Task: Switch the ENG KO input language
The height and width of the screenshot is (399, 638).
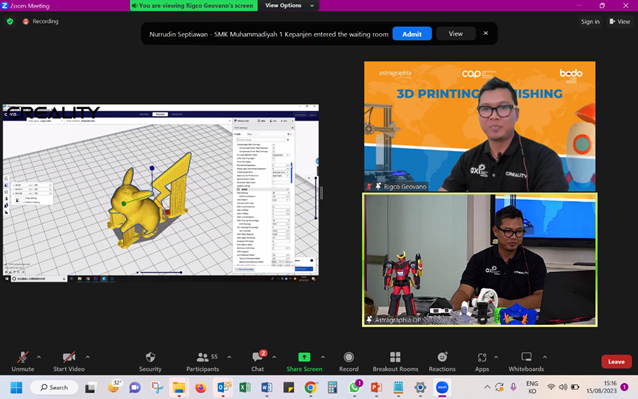Action: pyautogui.click(x=532, y=387)
